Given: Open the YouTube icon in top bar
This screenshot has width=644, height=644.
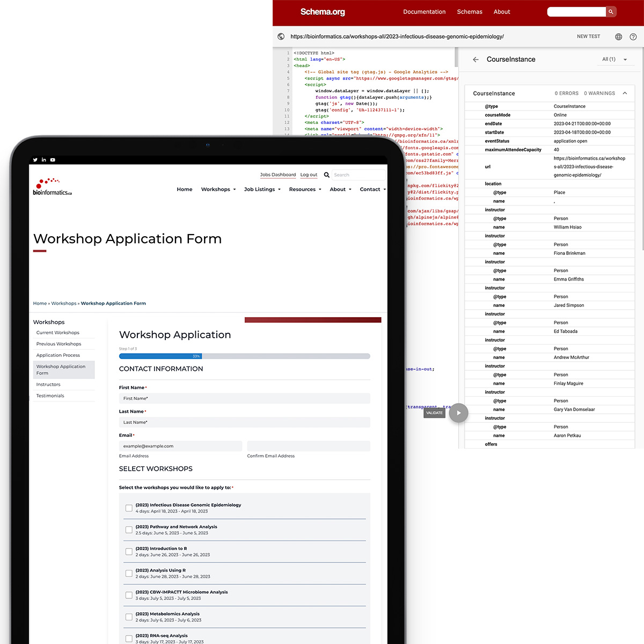Looking at the screenshot, I should click(x=53, y=160).
